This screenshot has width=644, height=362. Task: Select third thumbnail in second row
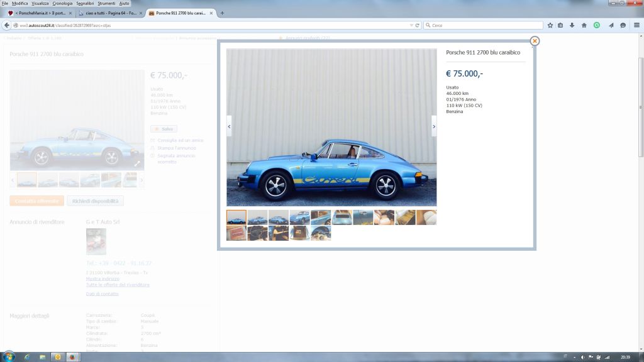coord(279,233)
